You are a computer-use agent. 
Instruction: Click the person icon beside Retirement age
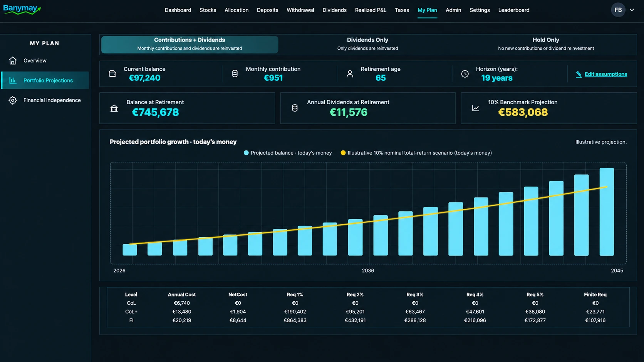pyautogui.click(x=350, y=73)
